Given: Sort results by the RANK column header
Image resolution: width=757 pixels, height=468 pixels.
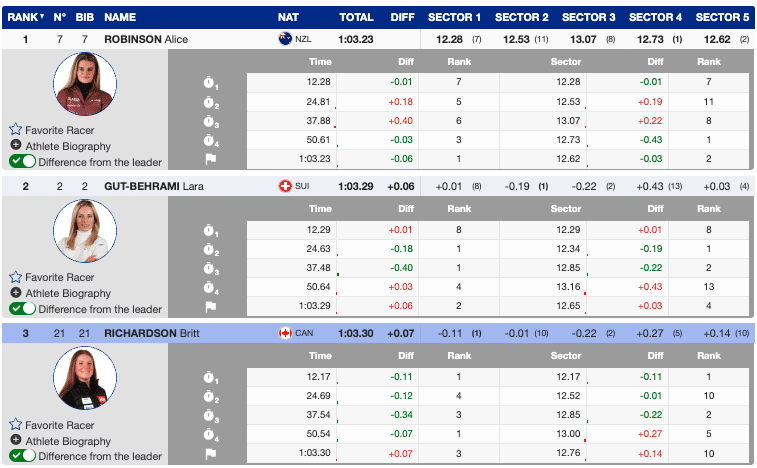Looking at the screenshot, I should 27,17.
